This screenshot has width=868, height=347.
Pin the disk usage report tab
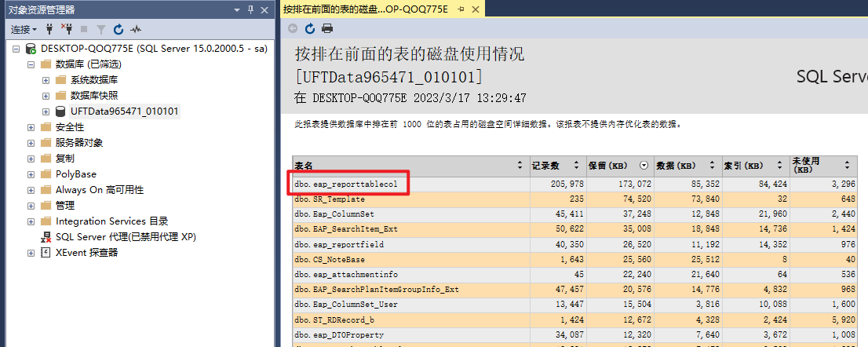pyautogui.click(x=461, y=9)
